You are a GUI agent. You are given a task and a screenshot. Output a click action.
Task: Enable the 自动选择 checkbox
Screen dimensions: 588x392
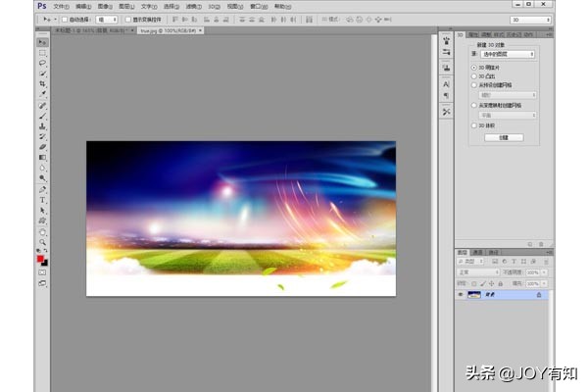coord(65,20)
